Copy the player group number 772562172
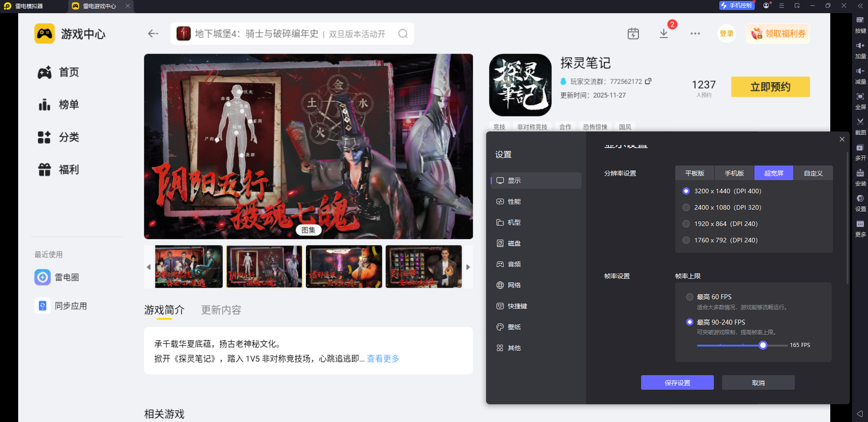 pyautogui.click(x=648, y=81)
